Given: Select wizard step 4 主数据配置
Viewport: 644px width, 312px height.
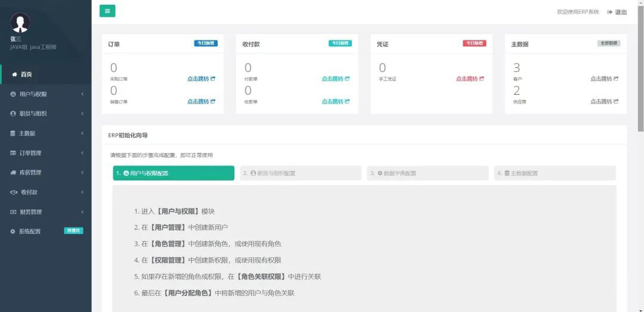Looking at the screenshot, I should coord(555,173).
